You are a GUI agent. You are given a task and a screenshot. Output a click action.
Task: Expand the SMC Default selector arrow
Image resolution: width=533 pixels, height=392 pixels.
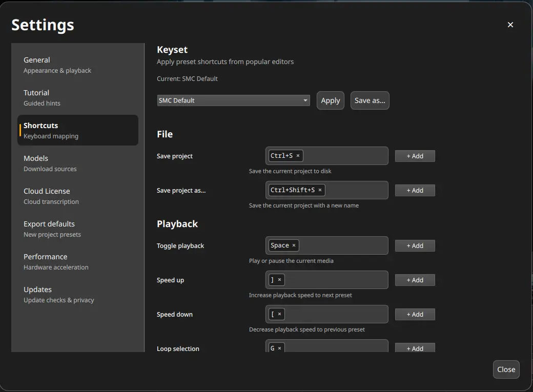point(305,100)
